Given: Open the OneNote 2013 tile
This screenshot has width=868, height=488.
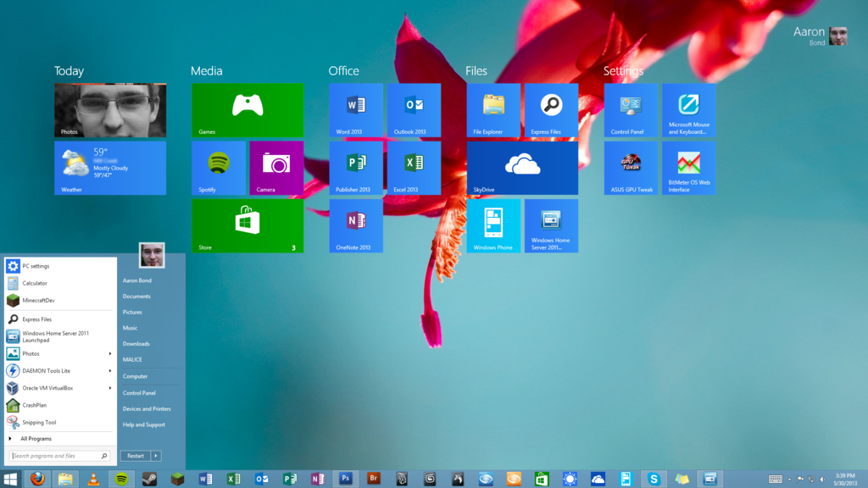Looking at the screenshot, I should [x=356, y=225].
